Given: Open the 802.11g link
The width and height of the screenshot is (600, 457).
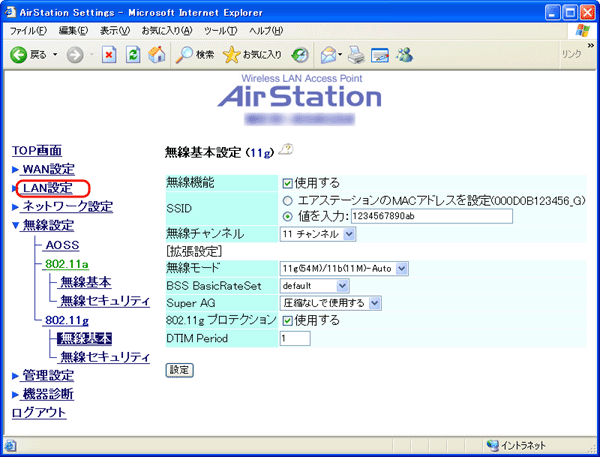Looking at the screenshot, I should 67,320.
